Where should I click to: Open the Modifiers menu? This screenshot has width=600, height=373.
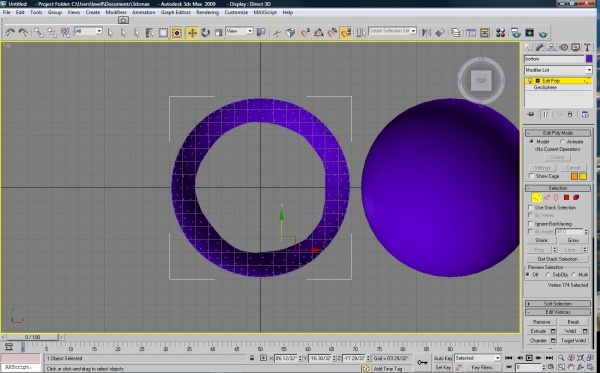click(x=116, y=12)
